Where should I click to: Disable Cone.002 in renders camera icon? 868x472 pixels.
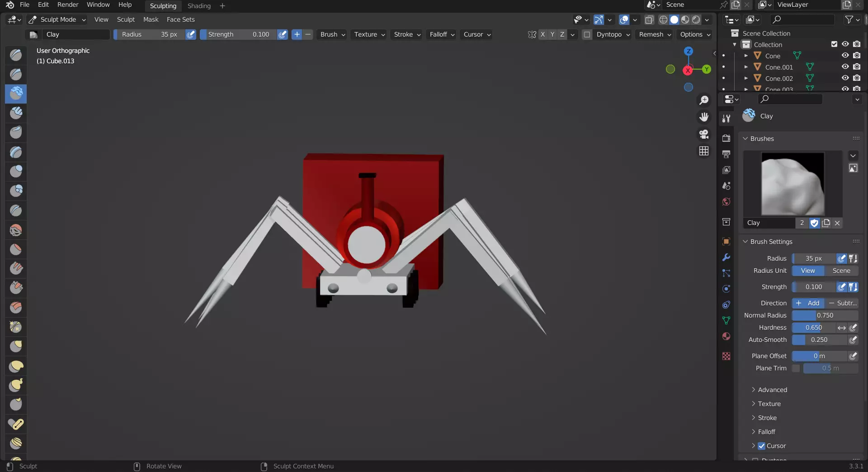click(x=857, y=78)
